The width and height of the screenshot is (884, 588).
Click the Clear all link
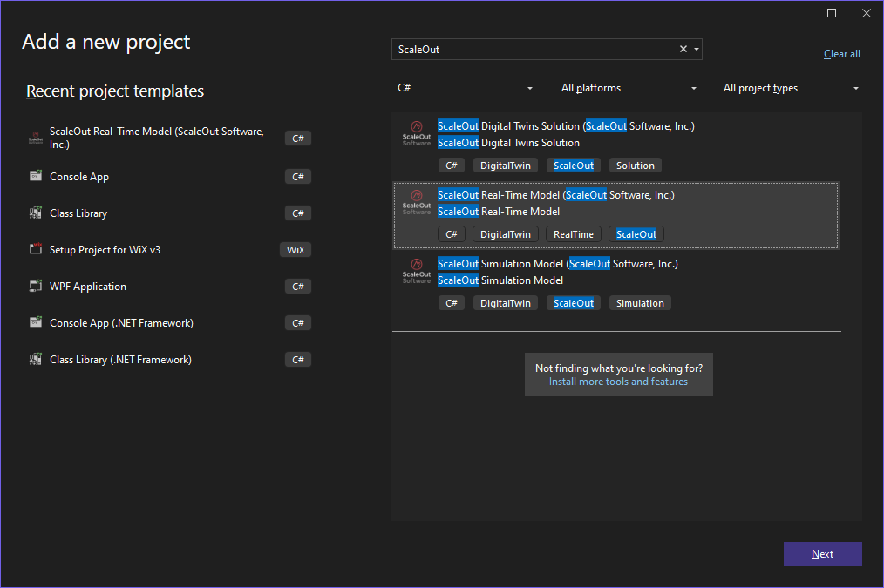[x=841, y=54]
